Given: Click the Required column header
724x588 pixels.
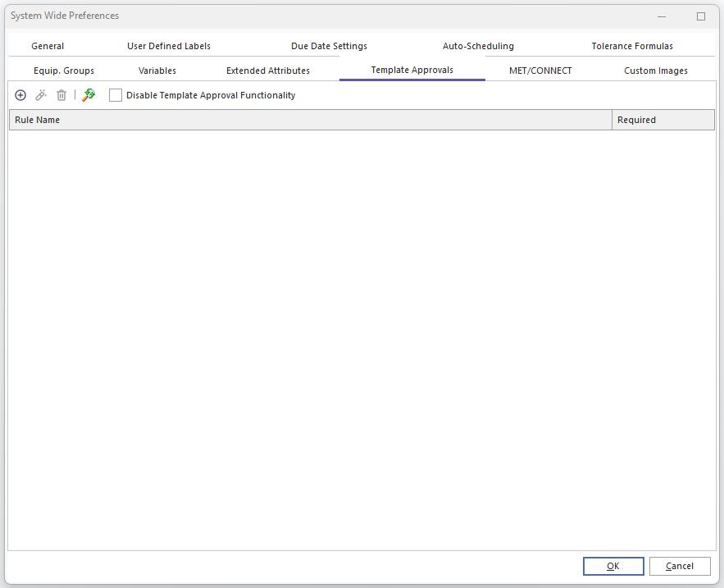Looking at the screenshot, I should click(663, 120).
